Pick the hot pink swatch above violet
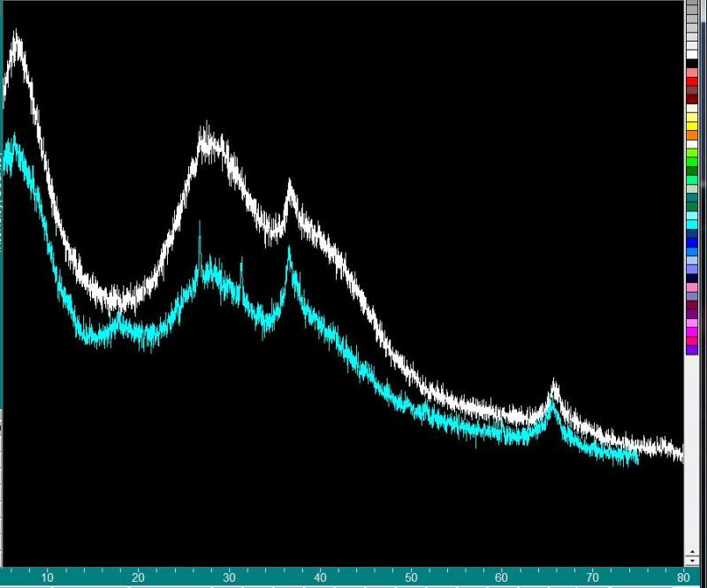This screenshot has height=588, width=707. tap(692, 340)
